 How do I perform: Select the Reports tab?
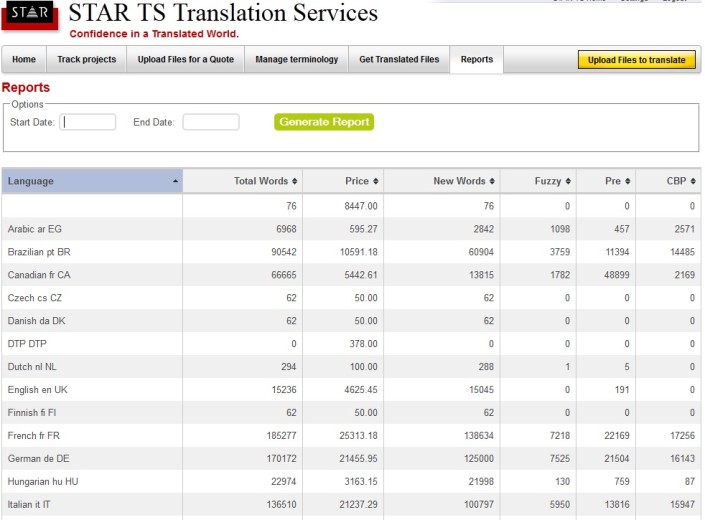[x=477, y=60]
